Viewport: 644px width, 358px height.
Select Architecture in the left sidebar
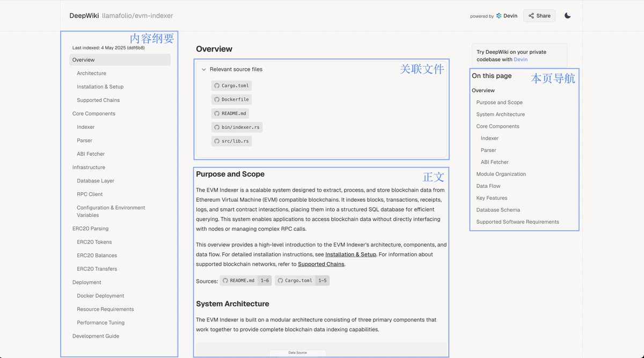point(91,73)
